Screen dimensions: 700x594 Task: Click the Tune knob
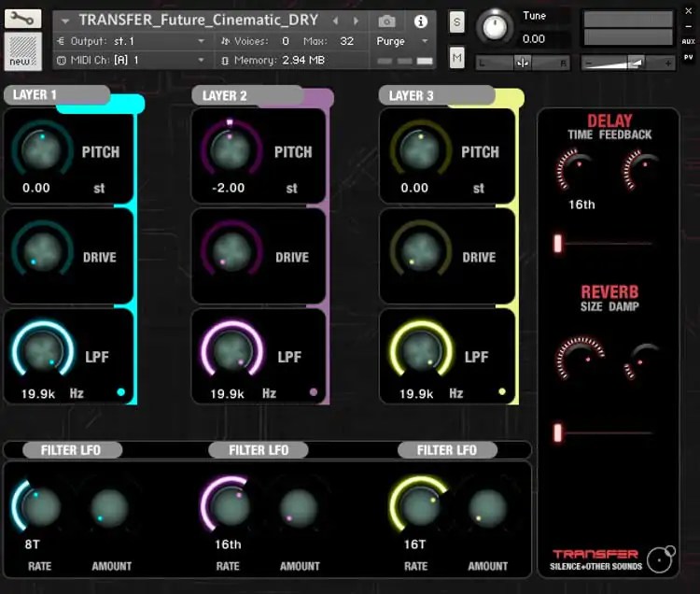tap(494, 27)
